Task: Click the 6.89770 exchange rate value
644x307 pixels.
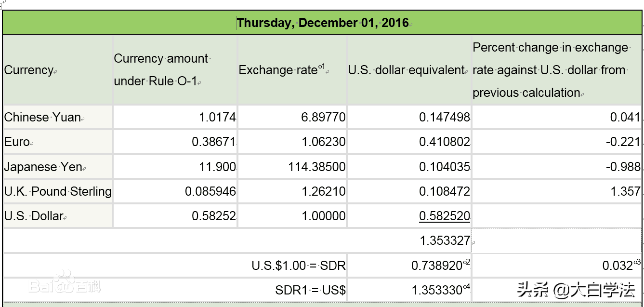Action: (323, 117)
